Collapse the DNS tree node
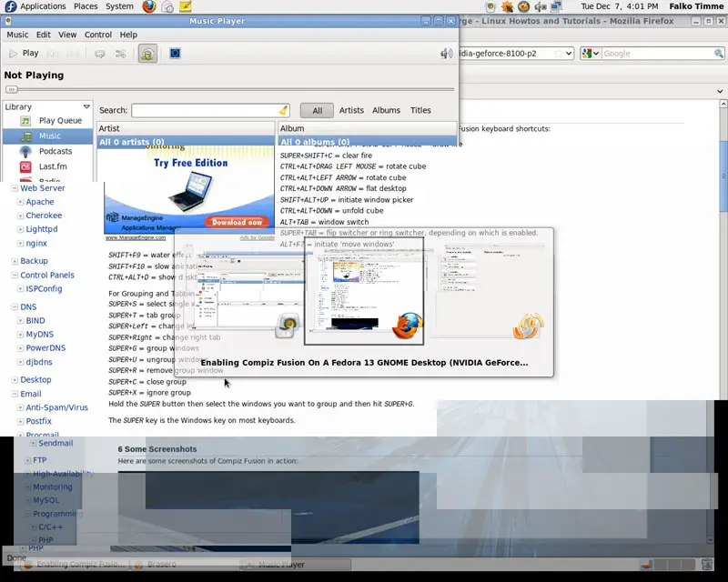 pos(15,307)
